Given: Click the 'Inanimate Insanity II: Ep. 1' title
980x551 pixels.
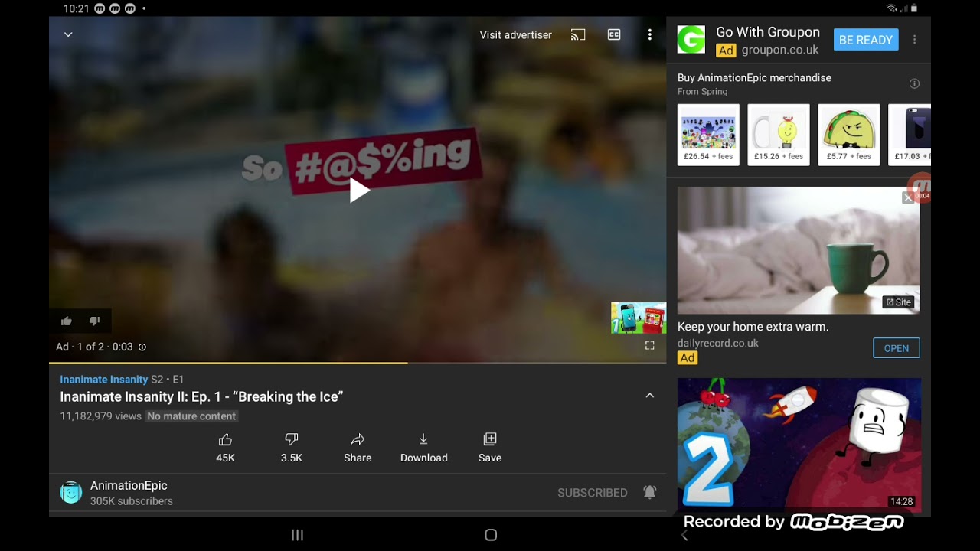Looking at the screenshot, I should click(x=201, y=396).
